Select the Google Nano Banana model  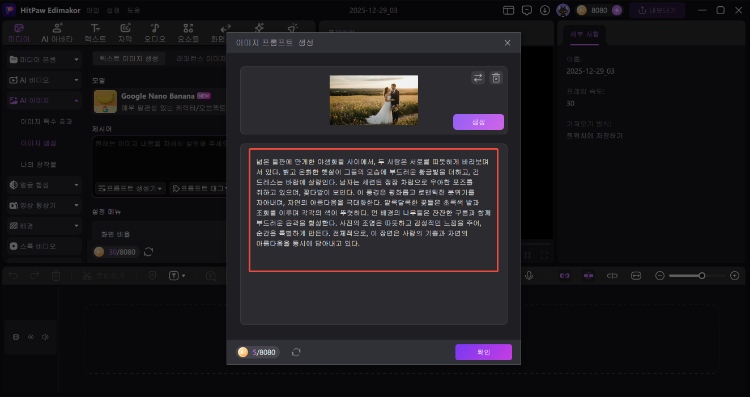(x=160, y=101)
